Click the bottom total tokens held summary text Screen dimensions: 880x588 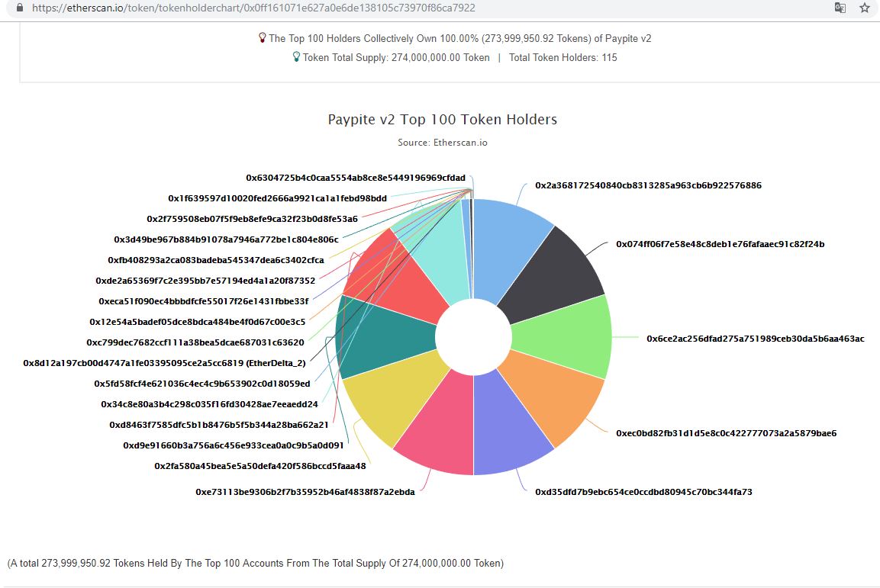click(x=256, y=563)
